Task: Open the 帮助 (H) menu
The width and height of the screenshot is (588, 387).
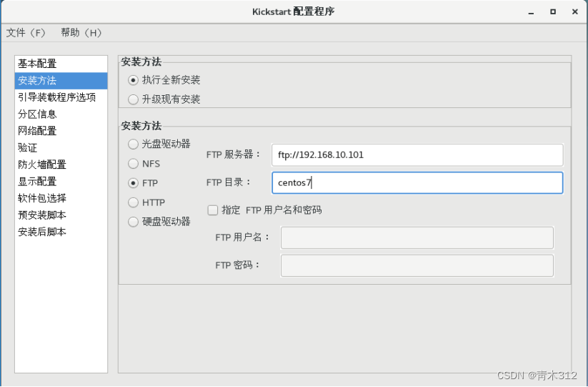Action: click(81, 33)
